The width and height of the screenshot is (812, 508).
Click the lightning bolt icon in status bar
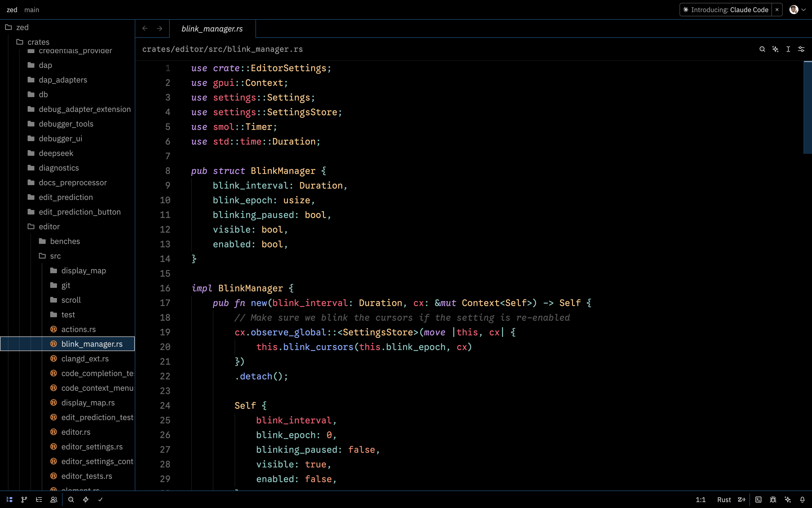(85, 500)
